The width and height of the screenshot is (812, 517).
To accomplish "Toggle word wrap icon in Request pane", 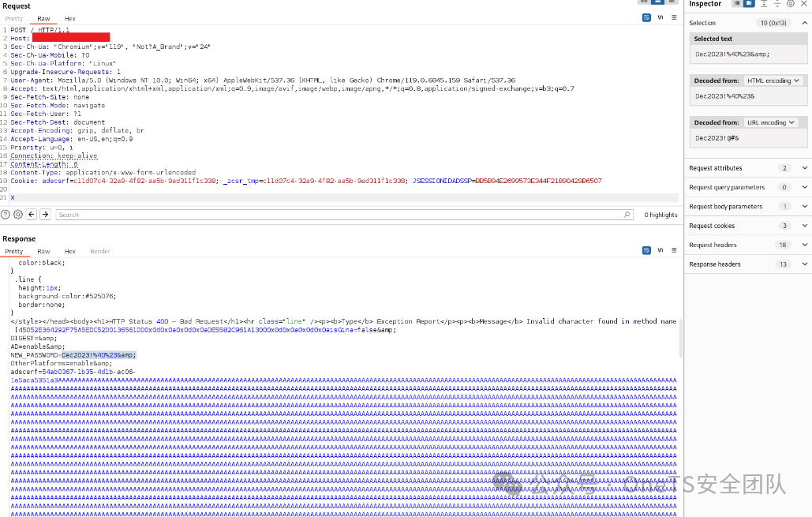I will click(x=646, y=17).
